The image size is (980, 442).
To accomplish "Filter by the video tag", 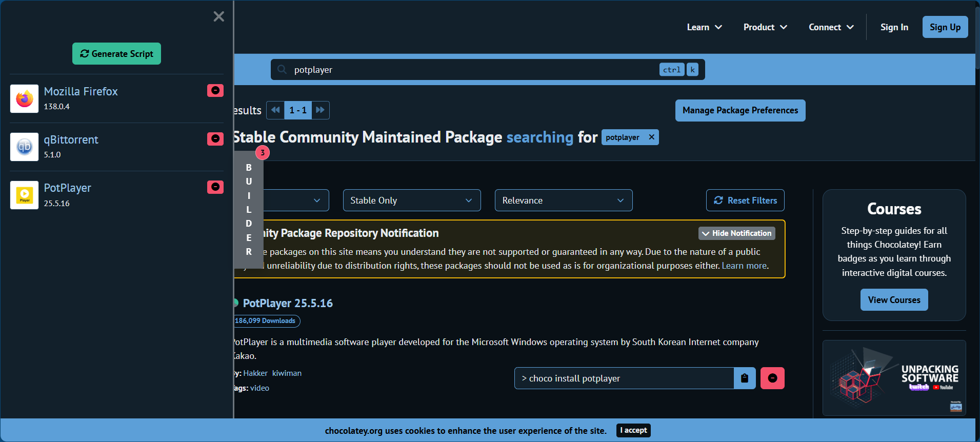I will coord(259,388).
